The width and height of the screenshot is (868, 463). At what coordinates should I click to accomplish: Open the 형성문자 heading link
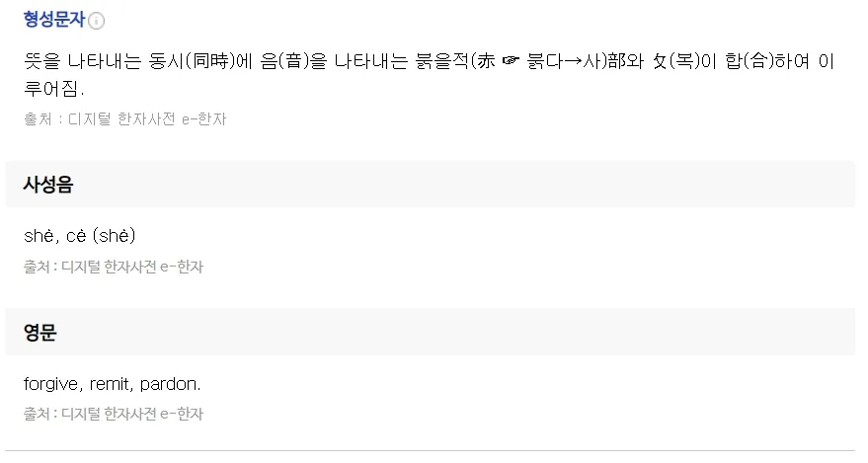pos(53,20)
